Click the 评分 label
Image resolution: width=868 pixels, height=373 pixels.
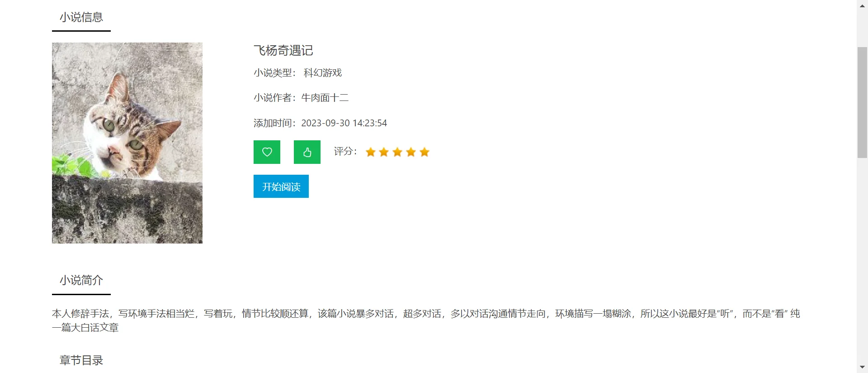click(345, 151)
